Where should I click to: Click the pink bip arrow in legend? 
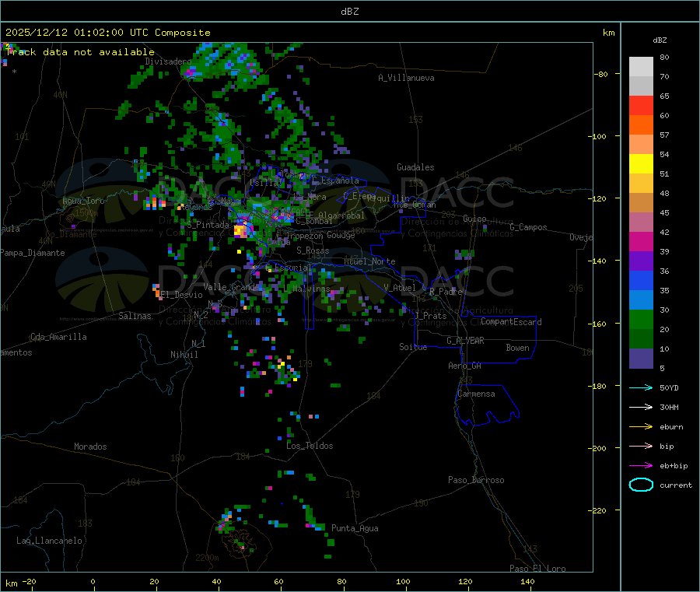641,446
